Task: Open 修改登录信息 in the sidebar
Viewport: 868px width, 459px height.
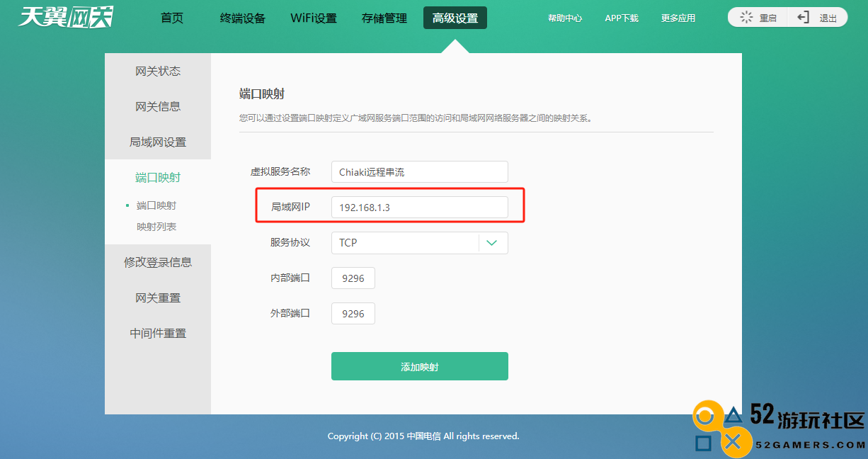Action: click(158, 262)
